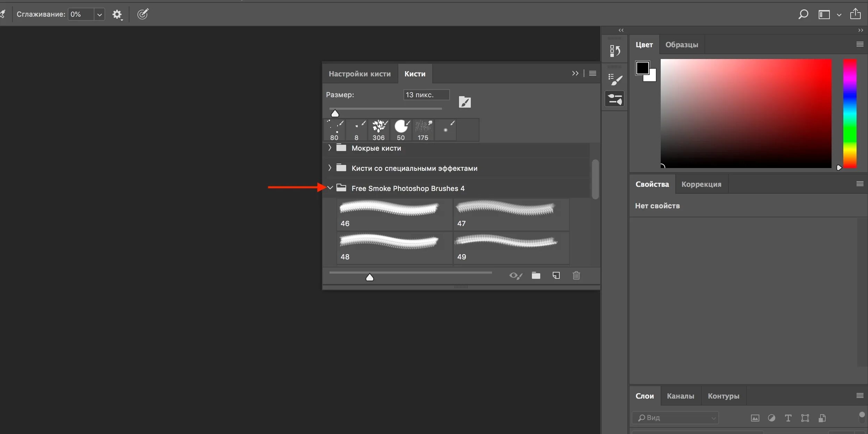Click the rainbow hue slider strip
The width and height of the screenshot is (868, 434).
click(850, 114)
